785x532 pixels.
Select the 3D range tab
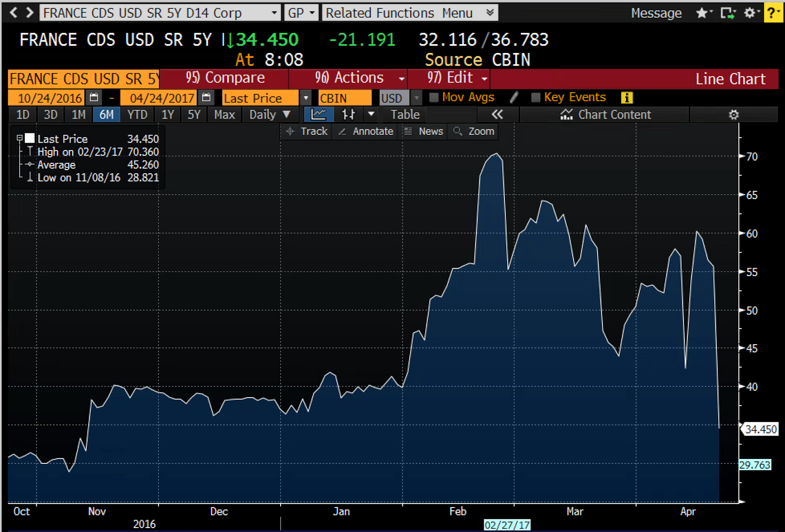pyautogui.click(x=51, y=114)
